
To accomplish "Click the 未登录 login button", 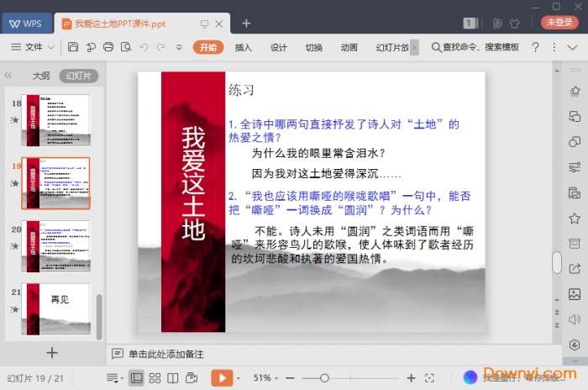I will point(559,23).
